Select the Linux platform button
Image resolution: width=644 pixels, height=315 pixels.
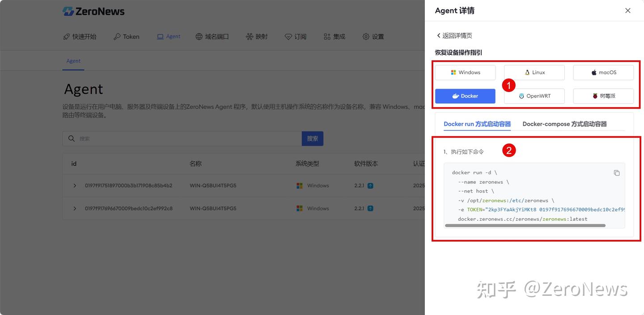pyautogui.click(x=534, y=72)
